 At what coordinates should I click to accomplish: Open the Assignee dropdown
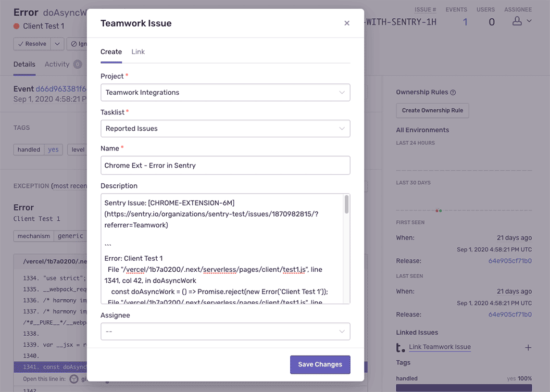pyautogui.click(x=225, y=331)
